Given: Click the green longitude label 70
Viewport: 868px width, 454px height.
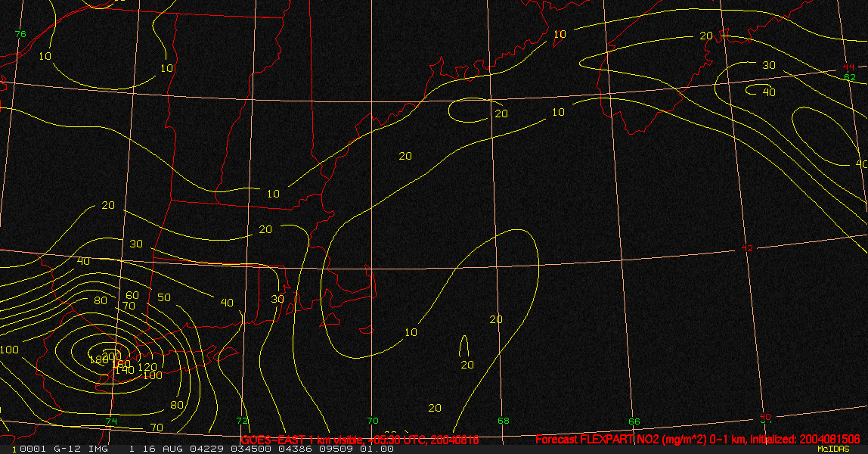Looking at the screenshot, I should pos(373,421).
